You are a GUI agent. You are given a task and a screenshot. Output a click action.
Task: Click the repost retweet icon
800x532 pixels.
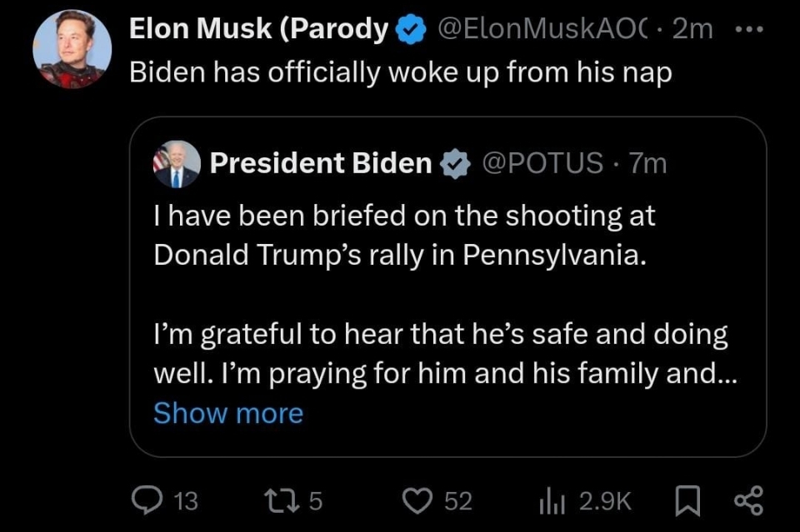pos(275,500)
